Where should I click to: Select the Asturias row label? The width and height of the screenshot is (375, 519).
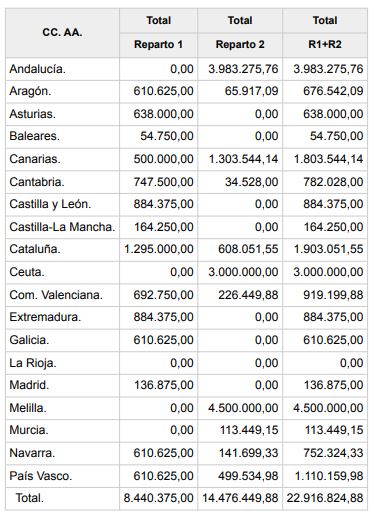[33, 114]
